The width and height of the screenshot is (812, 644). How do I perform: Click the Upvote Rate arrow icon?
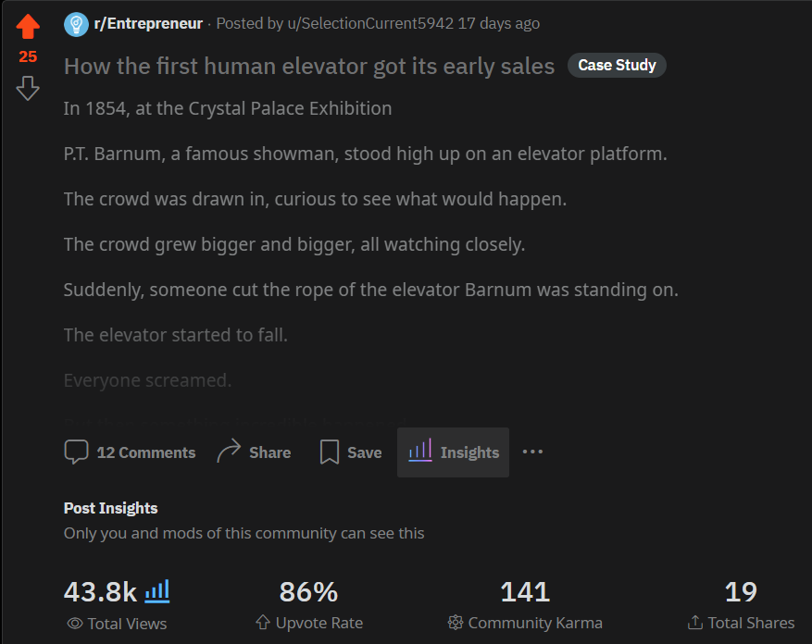coord(263,624)
